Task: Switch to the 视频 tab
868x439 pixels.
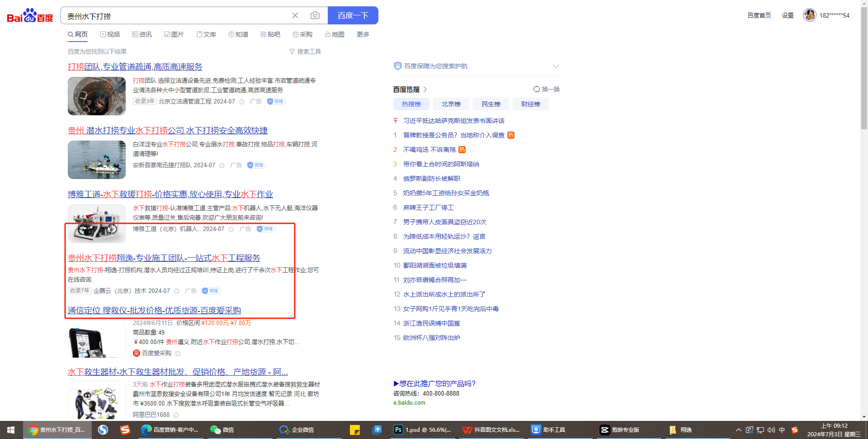Action: click(110, 35)
